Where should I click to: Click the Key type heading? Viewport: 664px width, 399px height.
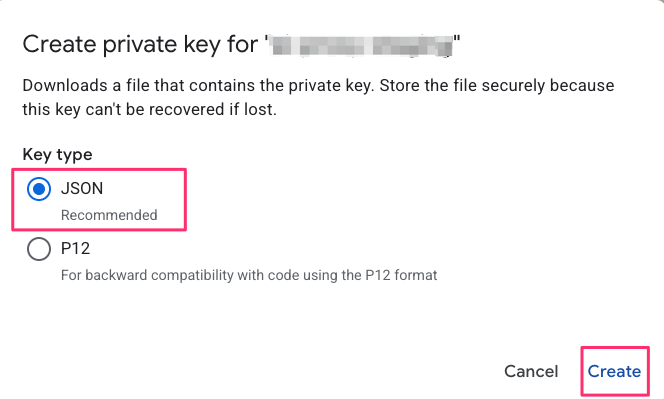[57, 155]
